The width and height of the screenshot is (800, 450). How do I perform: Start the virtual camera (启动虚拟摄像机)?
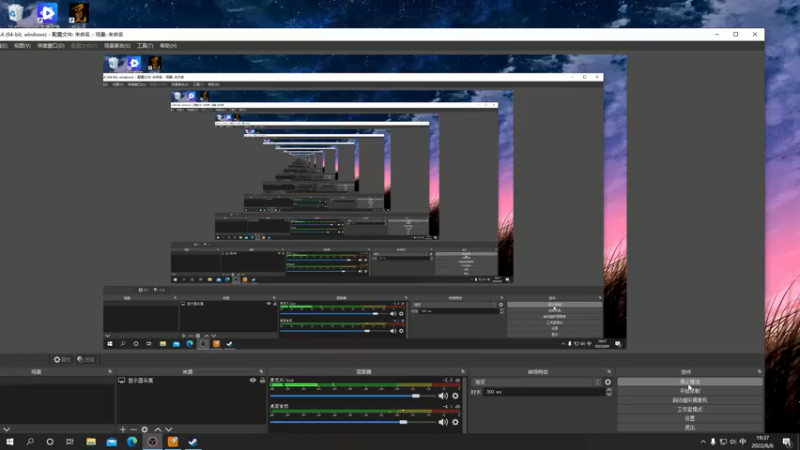pyautogui.click(x=690, y=400)
